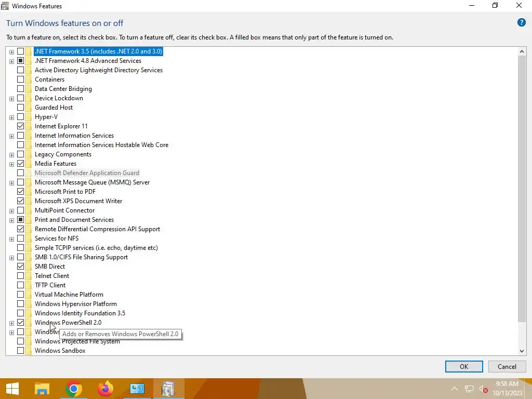Open the help question mark icon
The width and height of the screenshot is (532, 399).
coord(521,23)
